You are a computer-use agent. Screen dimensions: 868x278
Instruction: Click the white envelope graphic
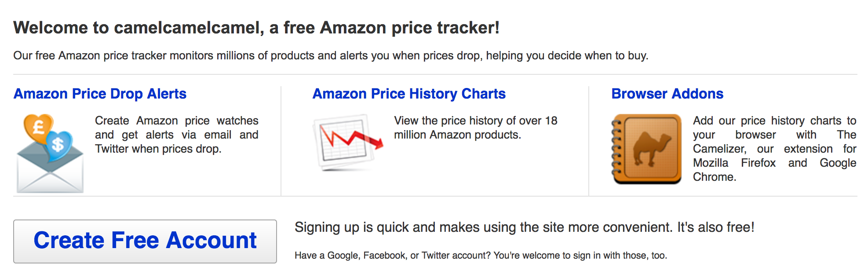point(49,172)
